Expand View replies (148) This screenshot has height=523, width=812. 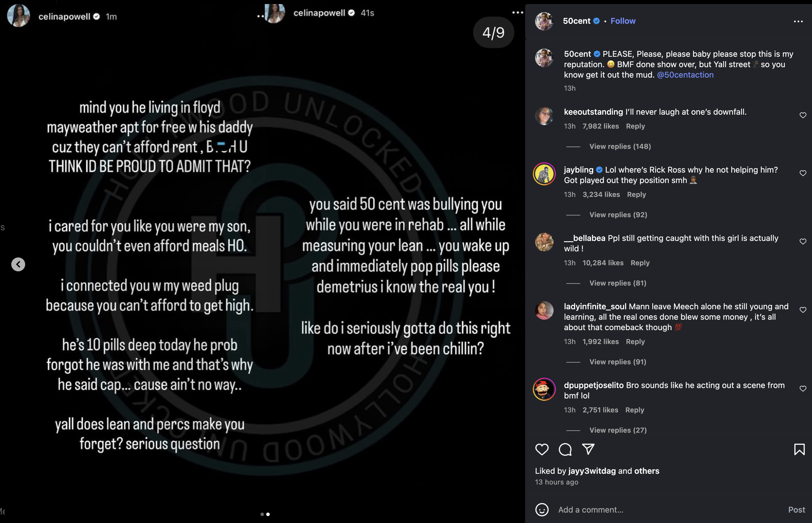(620, 146)
